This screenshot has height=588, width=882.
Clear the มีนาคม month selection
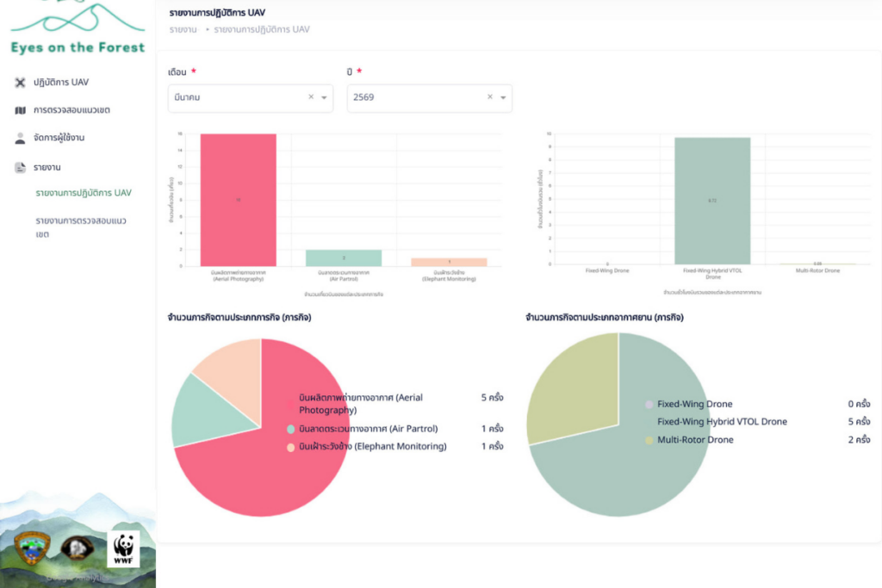[x=311, y=98]
